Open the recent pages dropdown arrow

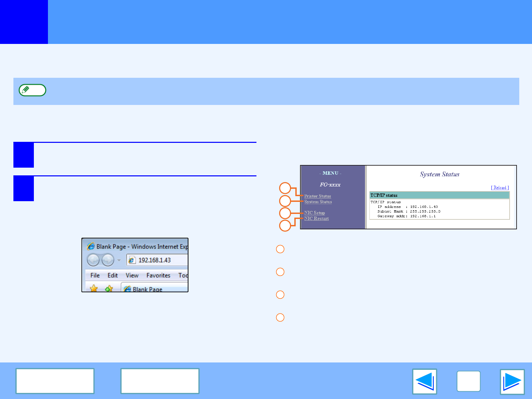(119, 260)
